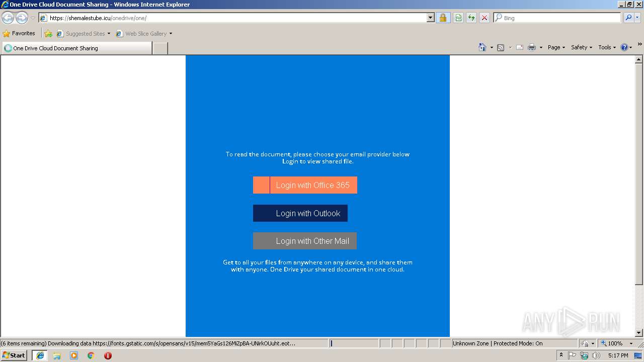
Task: Open the Page menu
Action: tap(556, 47)
